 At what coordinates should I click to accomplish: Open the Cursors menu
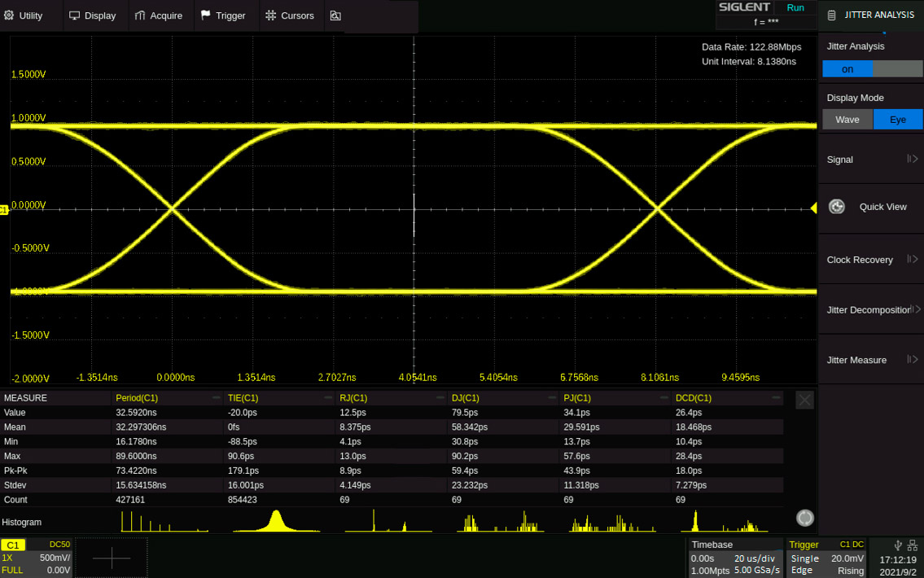[289, 16]
